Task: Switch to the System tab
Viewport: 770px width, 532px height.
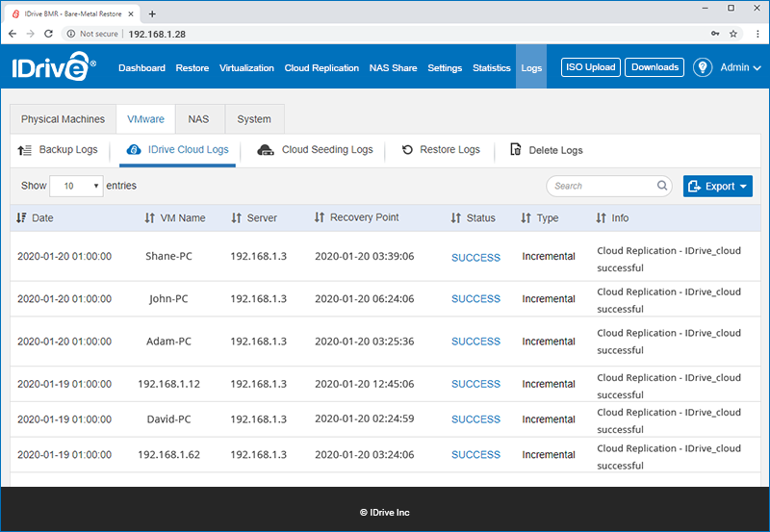Action: click(x=254, y=119)
